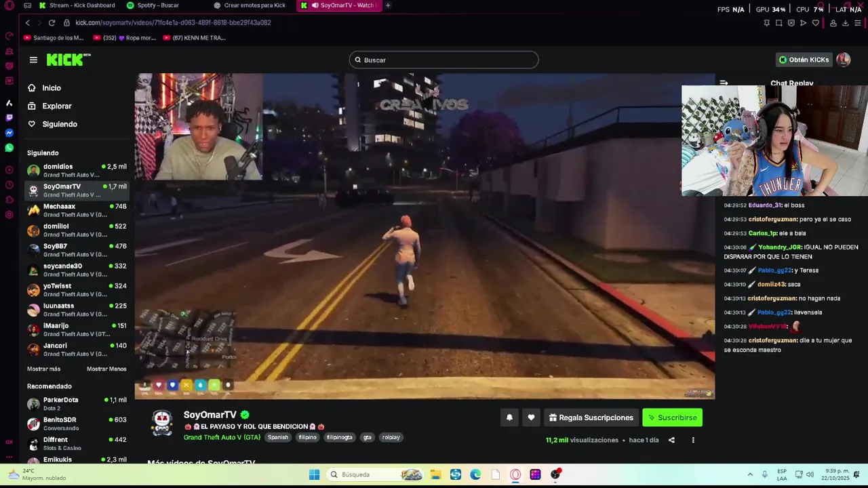Click SoyOmarTV channel avatar below video
This screenshot has height=488, width=868.
(162, 422)
